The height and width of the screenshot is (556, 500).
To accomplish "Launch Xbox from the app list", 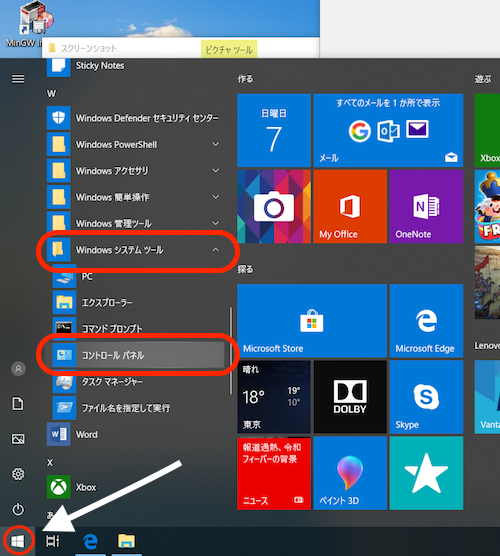I will pyautogui.click(x=135, y=487).
